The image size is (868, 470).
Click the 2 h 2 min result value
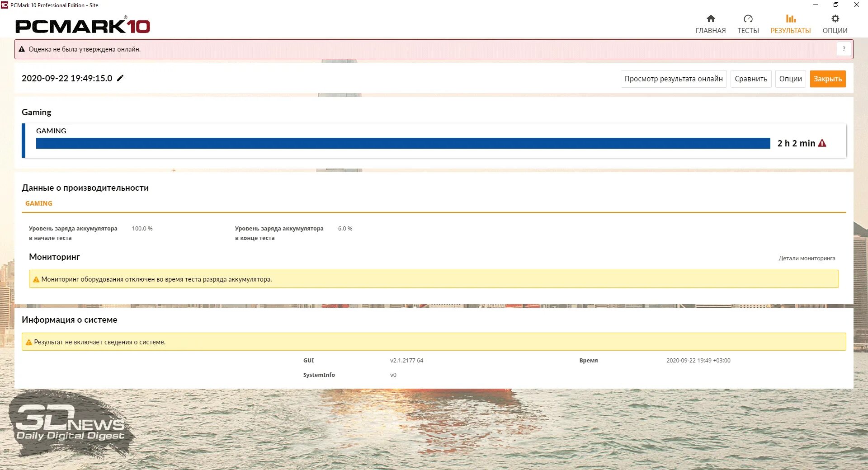click(796, 143)
